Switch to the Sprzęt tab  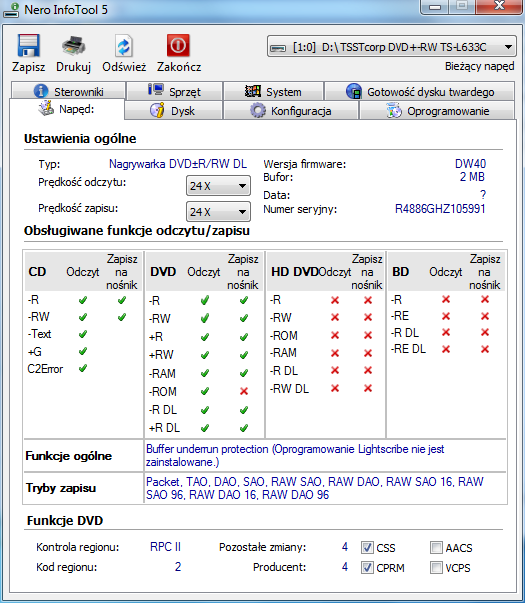[175, 91]
